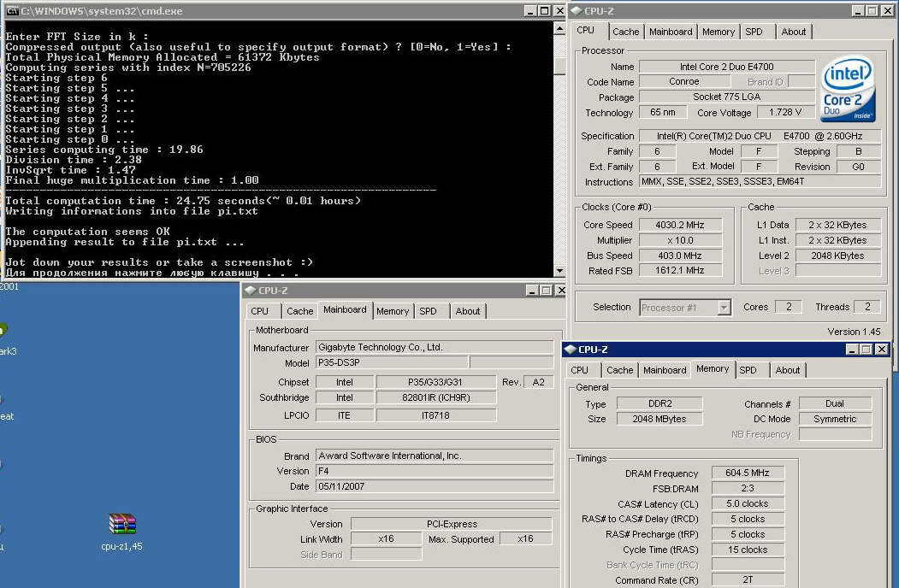This screenshot has width=899, height=588.
Task: Switch to Mainboard tab in top-right CPU-Z window
Action: pyautogui.click(x=671, y=32)
